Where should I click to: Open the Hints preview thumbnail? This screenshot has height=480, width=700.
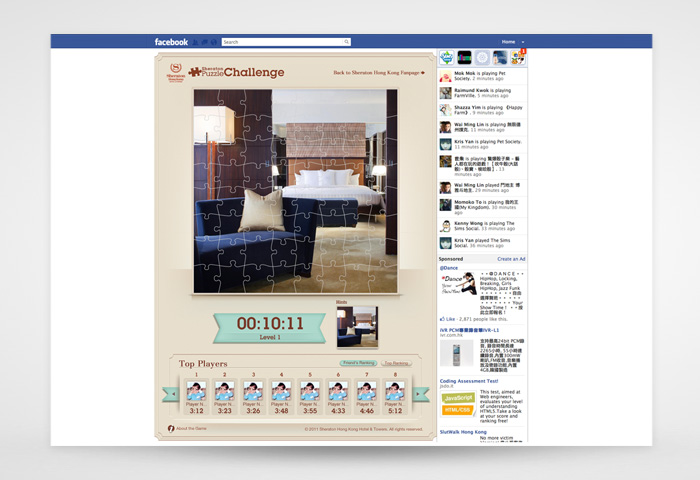click(x=357, y=326)
